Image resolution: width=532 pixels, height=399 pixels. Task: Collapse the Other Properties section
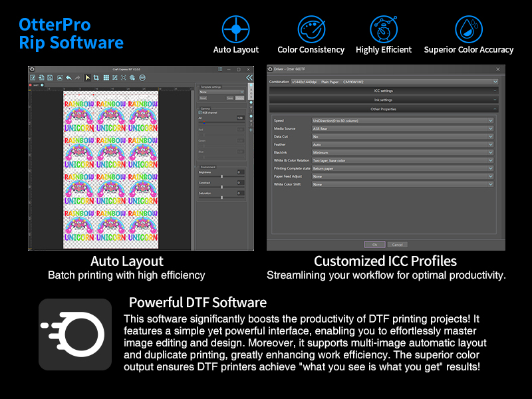point(383,109)
